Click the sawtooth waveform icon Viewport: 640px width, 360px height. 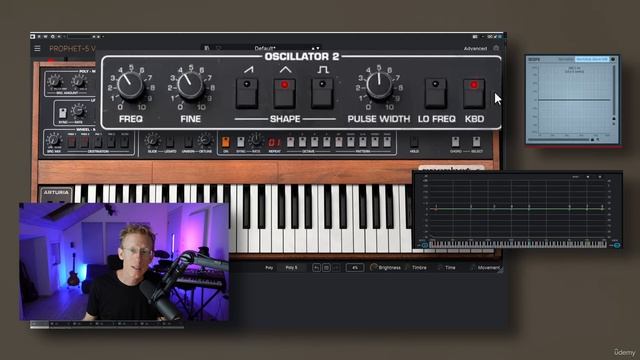248,70
